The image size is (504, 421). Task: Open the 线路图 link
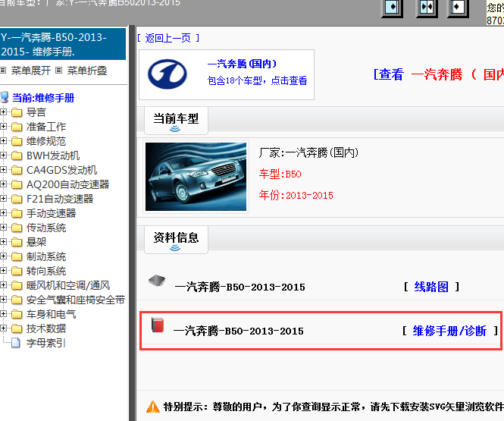(x=431, y=287)
